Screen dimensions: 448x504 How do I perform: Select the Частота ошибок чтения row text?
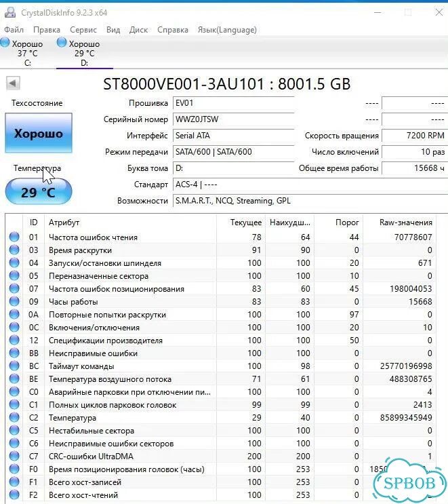click(x=93, y=237)
